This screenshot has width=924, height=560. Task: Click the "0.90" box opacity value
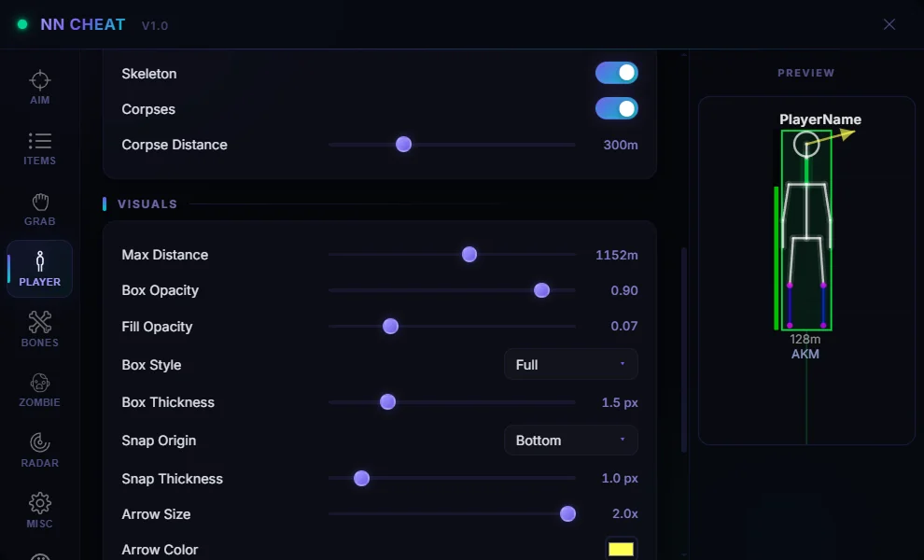point(624,290)
